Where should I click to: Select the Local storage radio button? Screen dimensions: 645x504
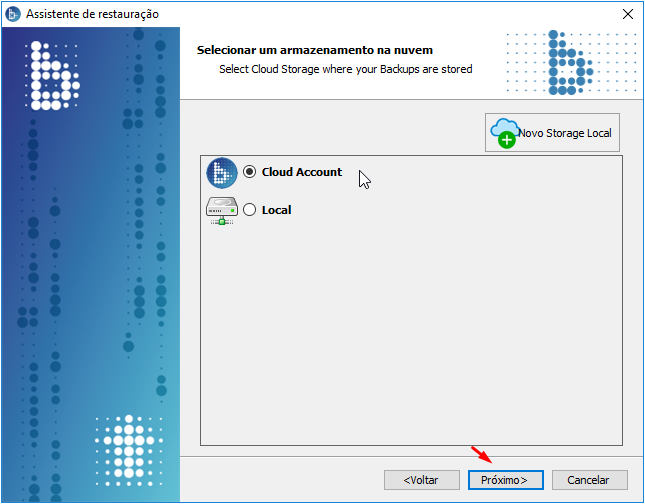click(249, 210)
